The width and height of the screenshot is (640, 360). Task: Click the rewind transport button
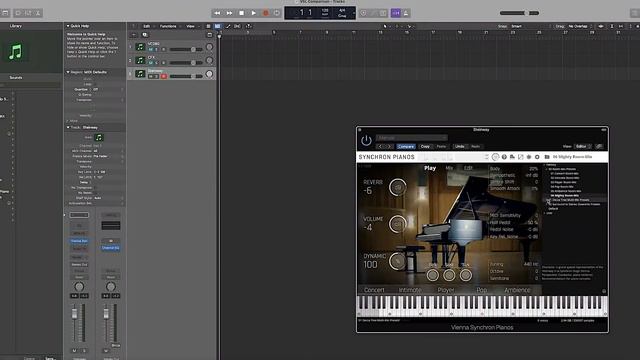217,13
